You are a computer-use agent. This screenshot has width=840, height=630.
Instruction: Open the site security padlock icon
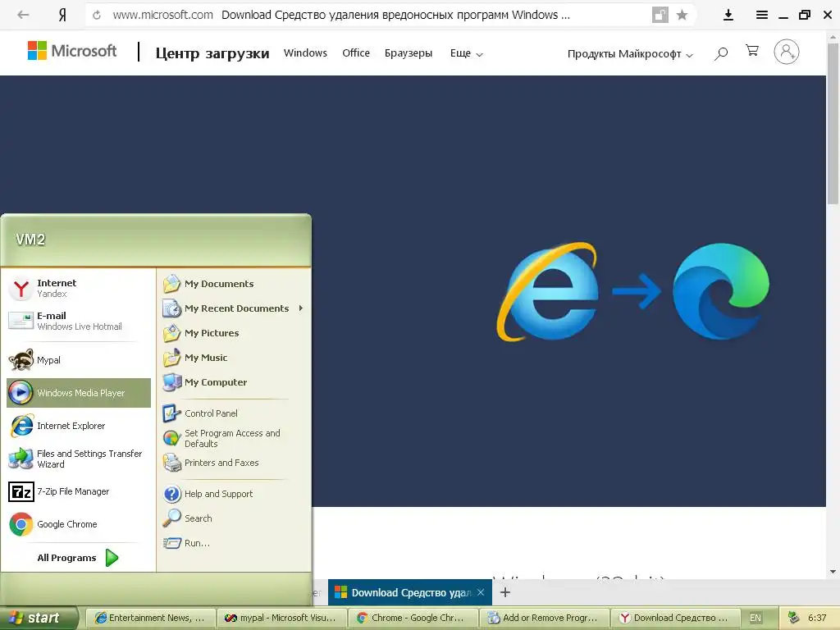point(660,15)
